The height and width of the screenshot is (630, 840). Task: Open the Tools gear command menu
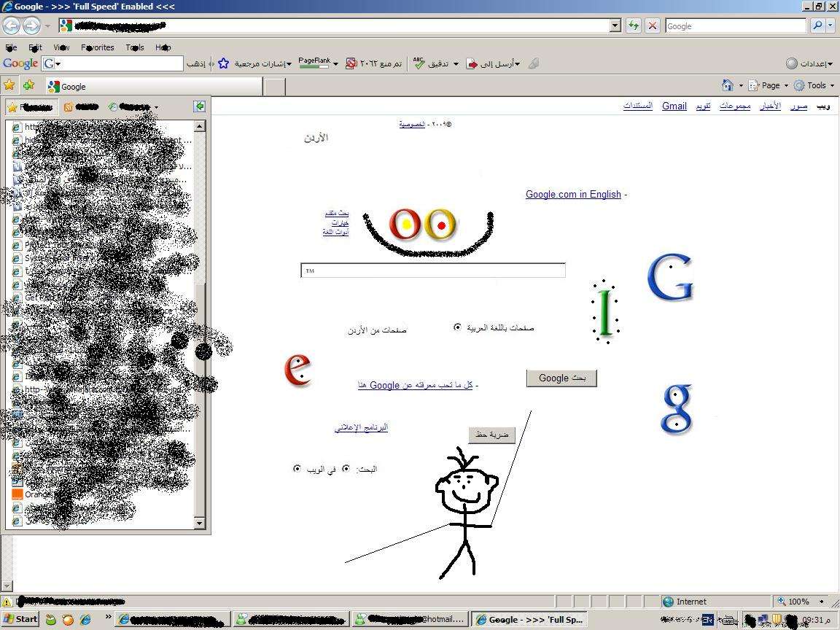point(814,85)
